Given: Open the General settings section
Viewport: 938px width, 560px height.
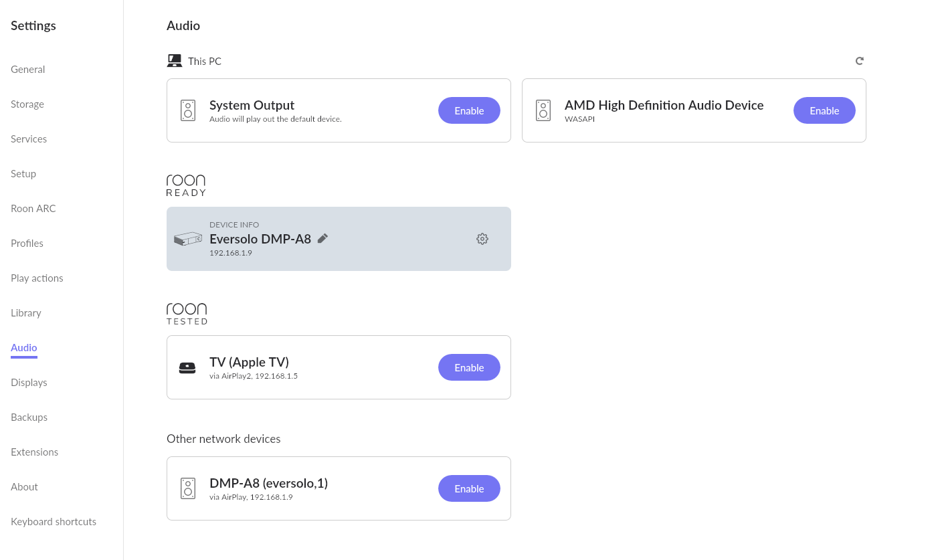Looking at the screenshot, I should (28, 70).
